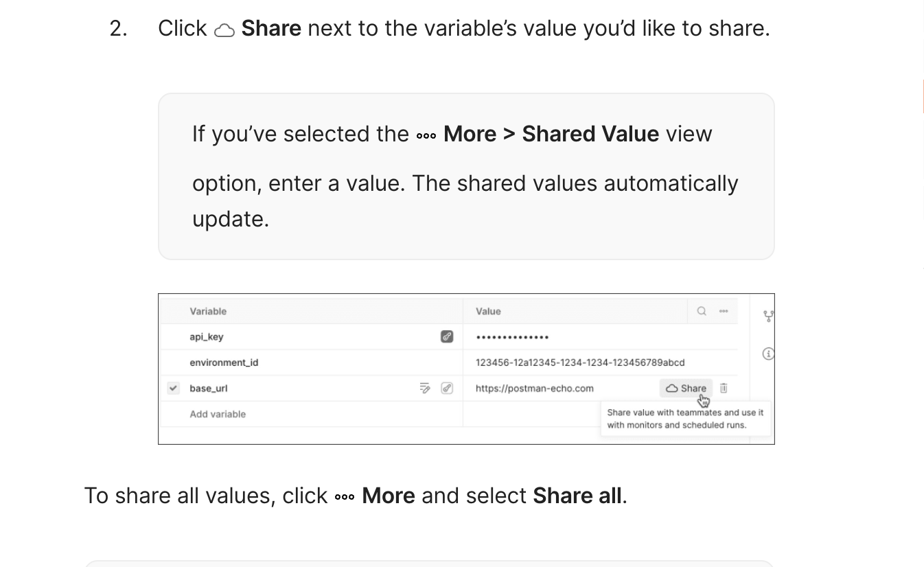Click the edit description icon for base_url

point(425,388)
